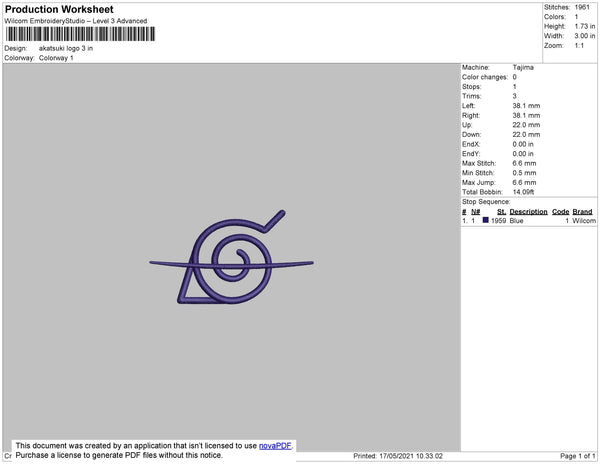Open the novaPDF hyperlink

point(275,446)
